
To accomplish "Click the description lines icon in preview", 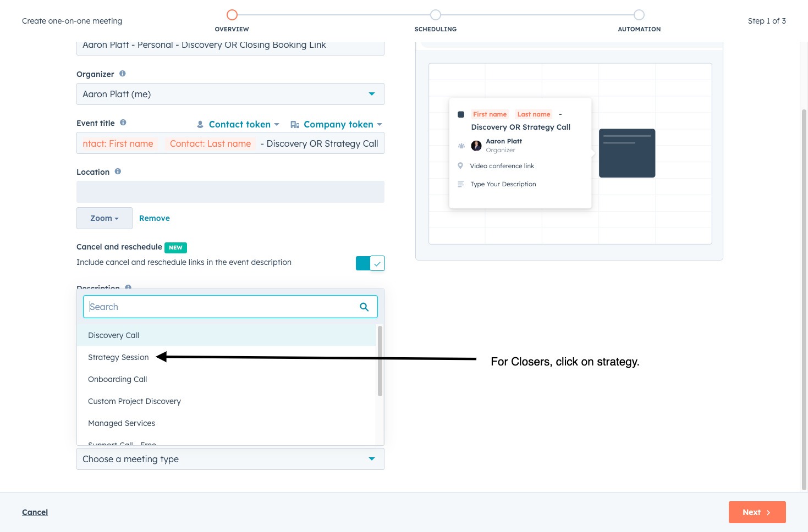I will pyautogui.click(x=461, y=184).
